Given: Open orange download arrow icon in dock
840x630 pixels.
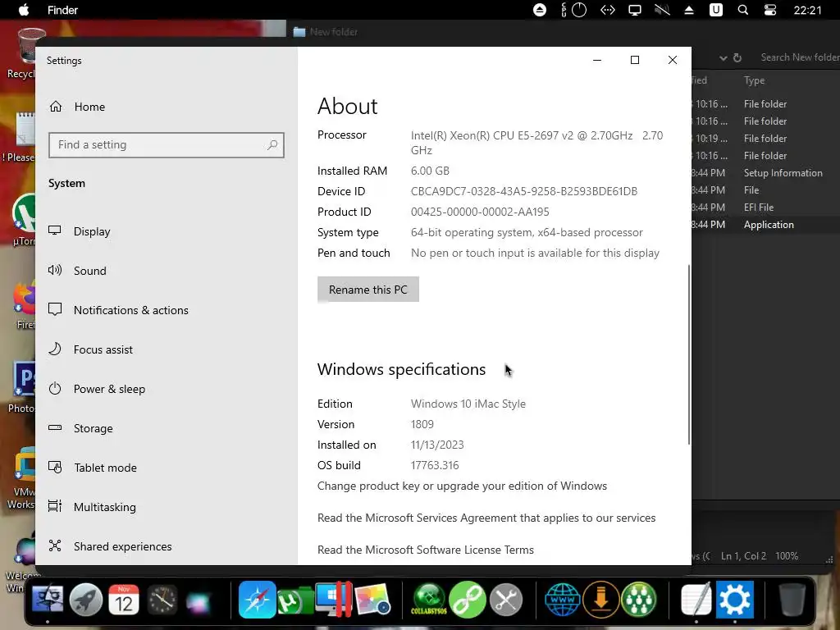Looking at the screenshot, I should [600, 599].
